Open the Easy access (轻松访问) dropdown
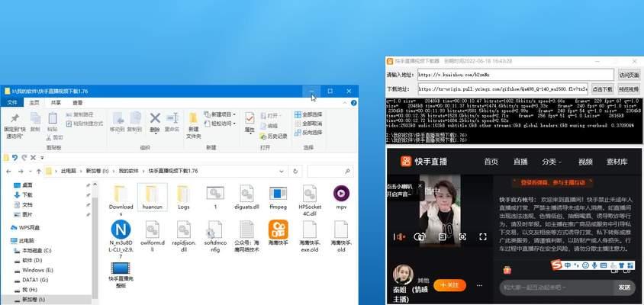The image size is (644, 305). click(x=221, y=124)
